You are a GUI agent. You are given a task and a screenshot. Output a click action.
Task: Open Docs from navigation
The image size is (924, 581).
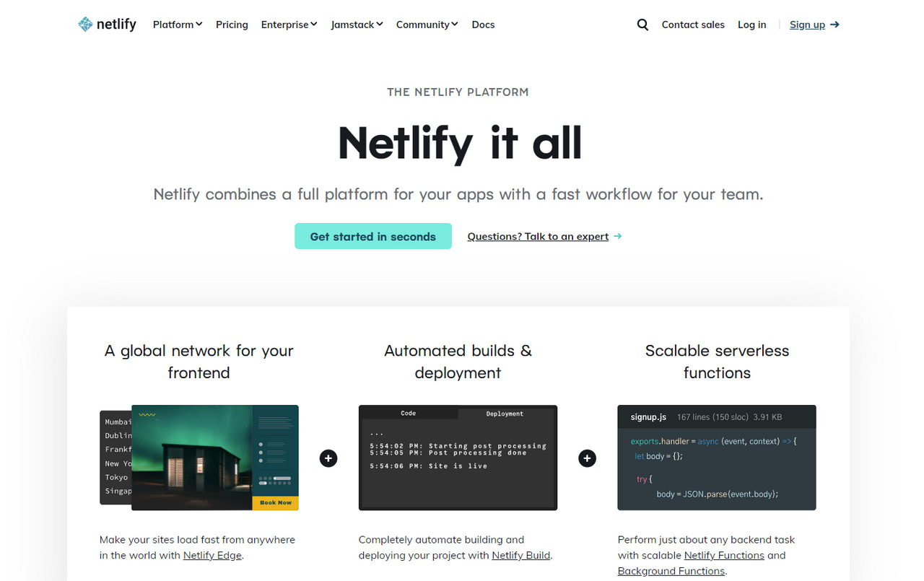(483, 25)
